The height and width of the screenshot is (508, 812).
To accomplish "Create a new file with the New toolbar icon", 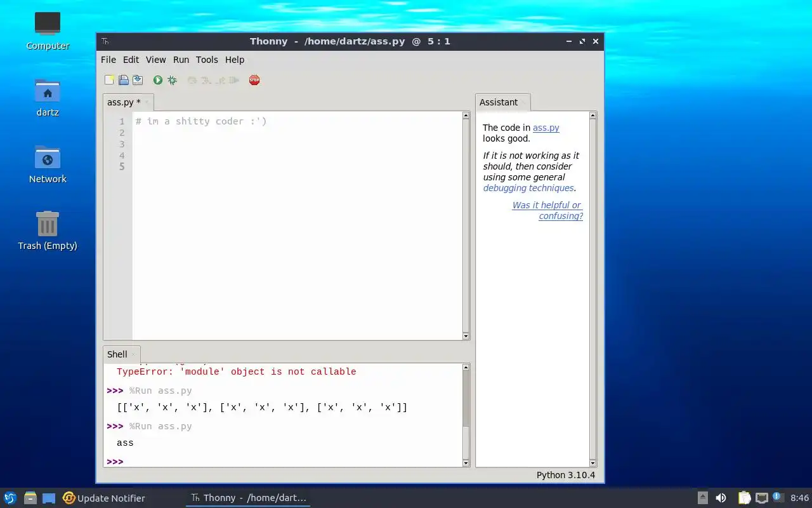I will click(x=110, y=80).
